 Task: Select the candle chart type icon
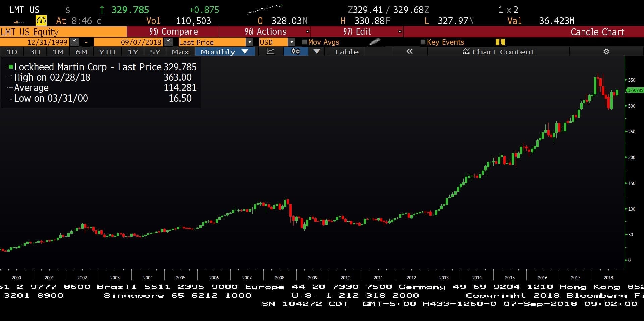[x=296, y=52]
